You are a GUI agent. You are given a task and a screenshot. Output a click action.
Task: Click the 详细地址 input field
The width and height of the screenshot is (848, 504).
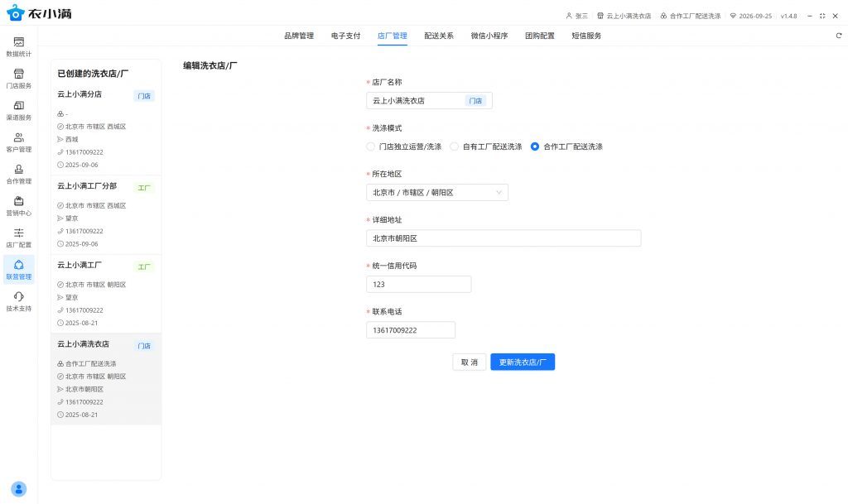pos(503,238)
